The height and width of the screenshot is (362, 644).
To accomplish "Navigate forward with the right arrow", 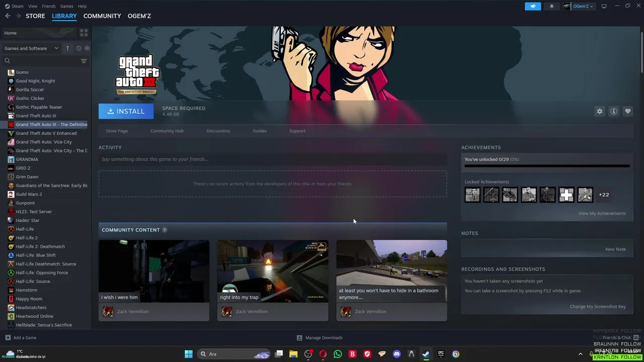I will pyautogui.click(x=18, y=16).
